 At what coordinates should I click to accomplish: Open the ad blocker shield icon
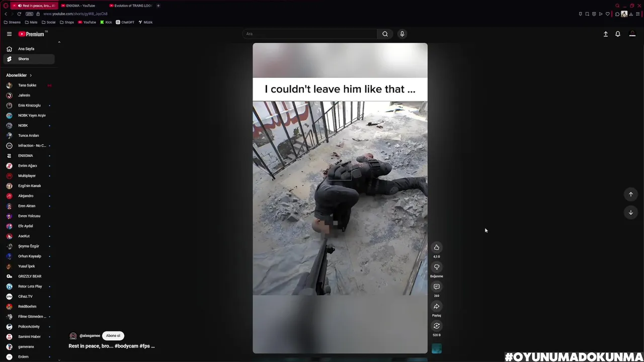(594, 14)
